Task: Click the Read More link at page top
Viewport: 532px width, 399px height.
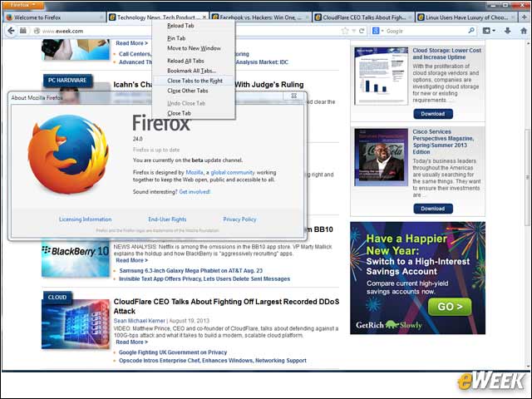Action: pos(131,43)
